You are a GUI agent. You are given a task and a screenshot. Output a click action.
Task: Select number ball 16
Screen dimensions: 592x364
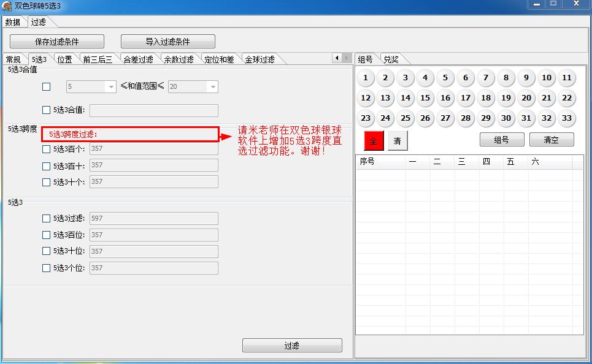[x=445, y=98]
